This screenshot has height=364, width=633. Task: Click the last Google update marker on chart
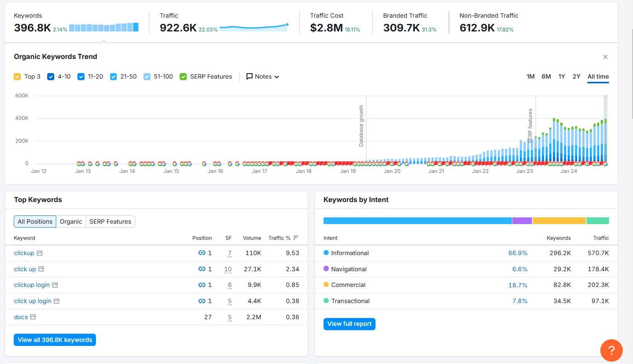605,164
